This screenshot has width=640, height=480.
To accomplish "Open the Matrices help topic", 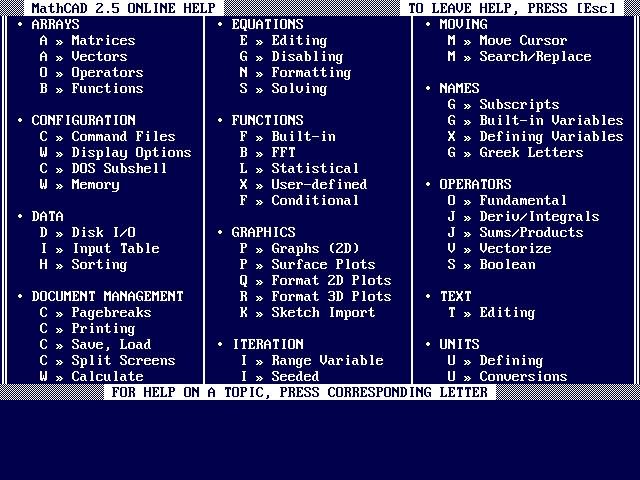I will [x=103, y=40].
